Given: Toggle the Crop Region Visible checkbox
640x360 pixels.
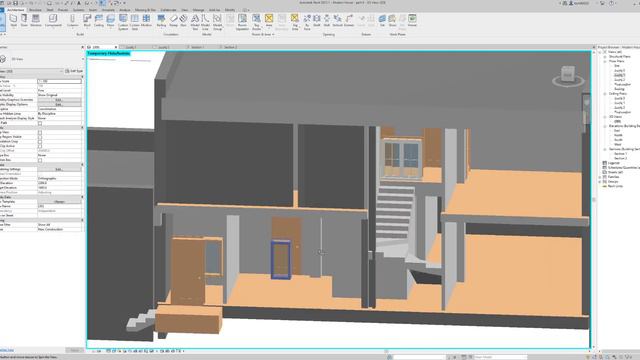Looking at the screenshot, I should tap(40, 137).
